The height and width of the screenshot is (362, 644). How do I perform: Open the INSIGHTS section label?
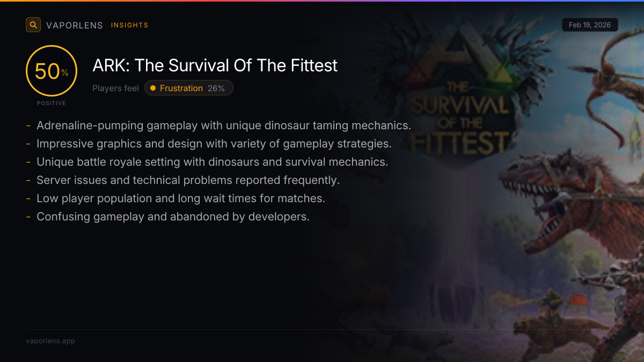click(x=129, y=25)
